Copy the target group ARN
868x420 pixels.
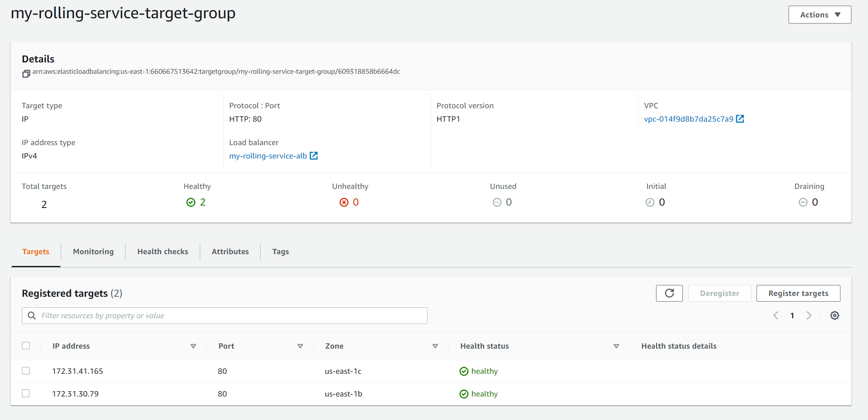click(x=26, y=74)
